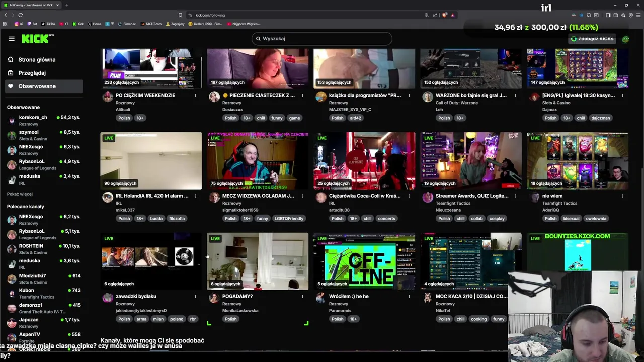The image size is (644, 362).
Task: Open the X Home bookmark
Action: click(x=95, y=24)
